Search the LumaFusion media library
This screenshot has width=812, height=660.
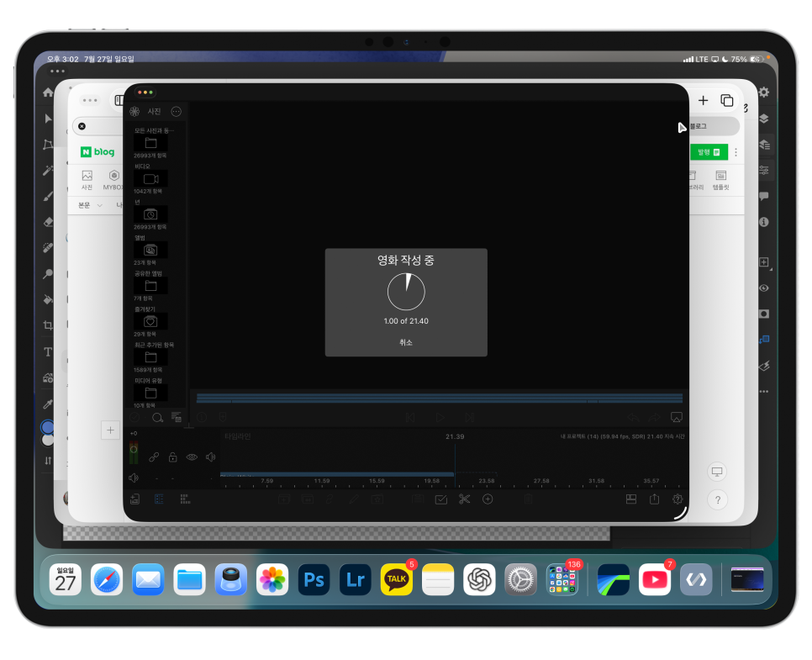[157, 418]
